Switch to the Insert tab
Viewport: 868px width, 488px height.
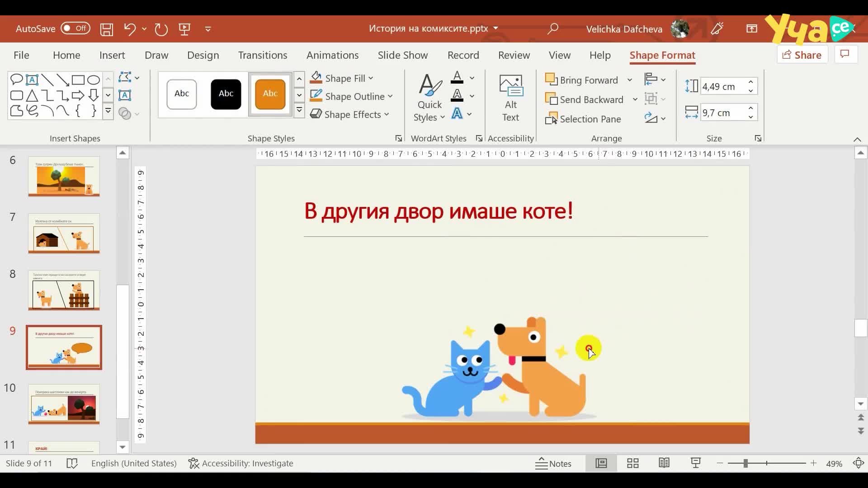112,55
